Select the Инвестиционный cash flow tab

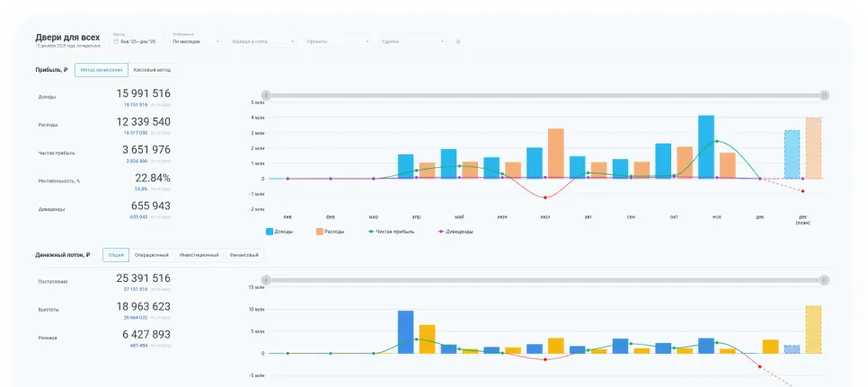click(x=199, y=255)
